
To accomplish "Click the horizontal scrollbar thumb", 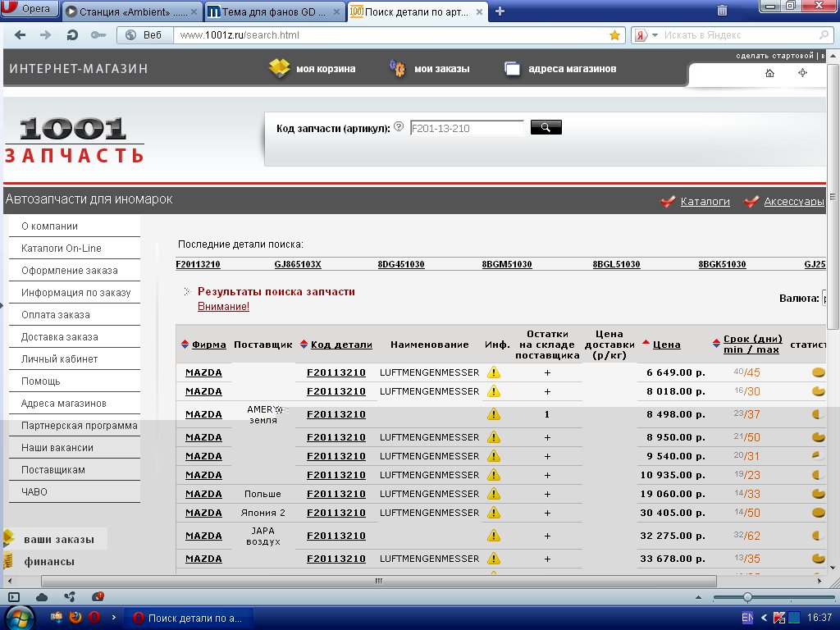I will tap(379, 582).
